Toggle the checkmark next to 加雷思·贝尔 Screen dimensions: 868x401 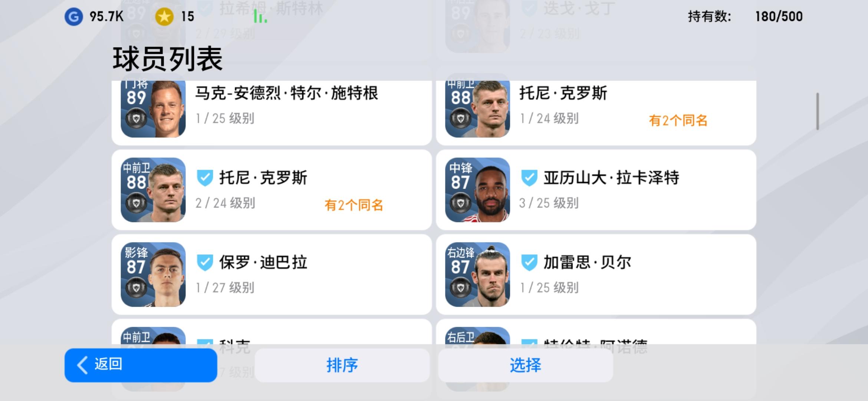coord(529,263)
